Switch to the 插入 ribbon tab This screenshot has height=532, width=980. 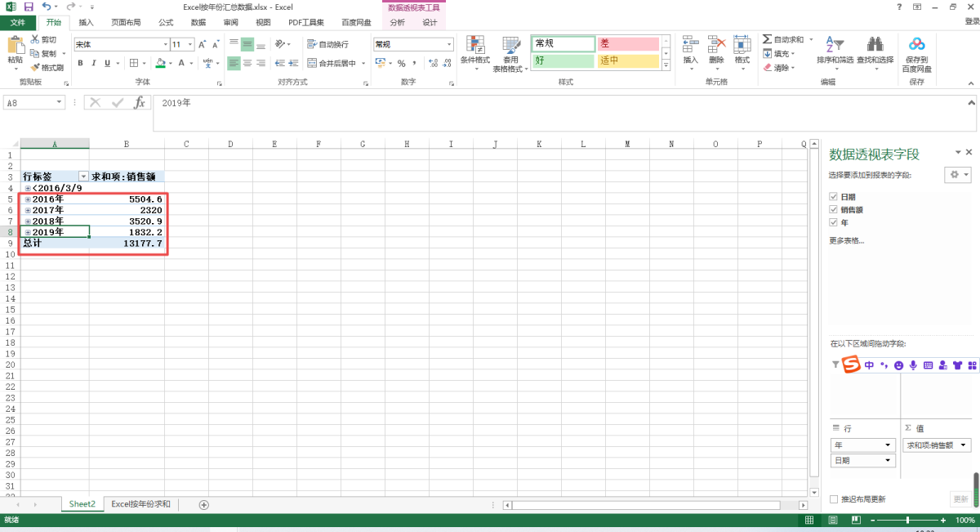click(x=86, y=22)
